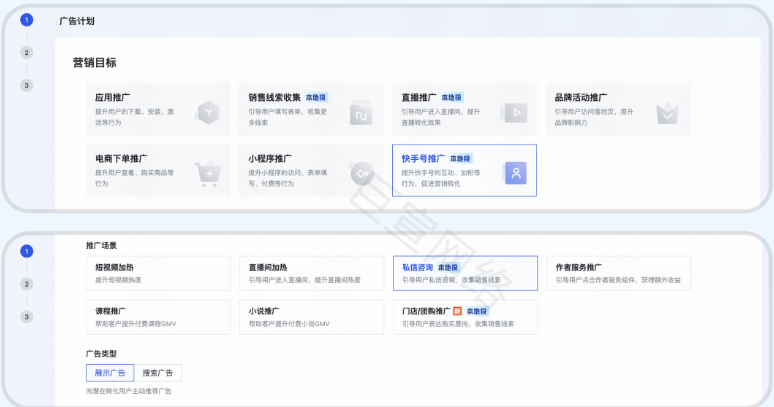Click step 3 circle in the 营销目标 panel
Image resolution: width=774 pixels, height=407 pixels.
[x=27, y=85]
